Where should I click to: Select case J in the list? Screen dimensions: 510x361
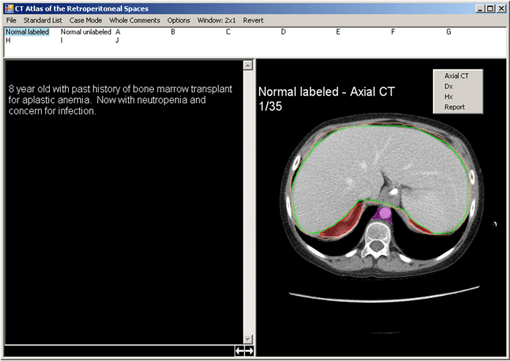117,40
